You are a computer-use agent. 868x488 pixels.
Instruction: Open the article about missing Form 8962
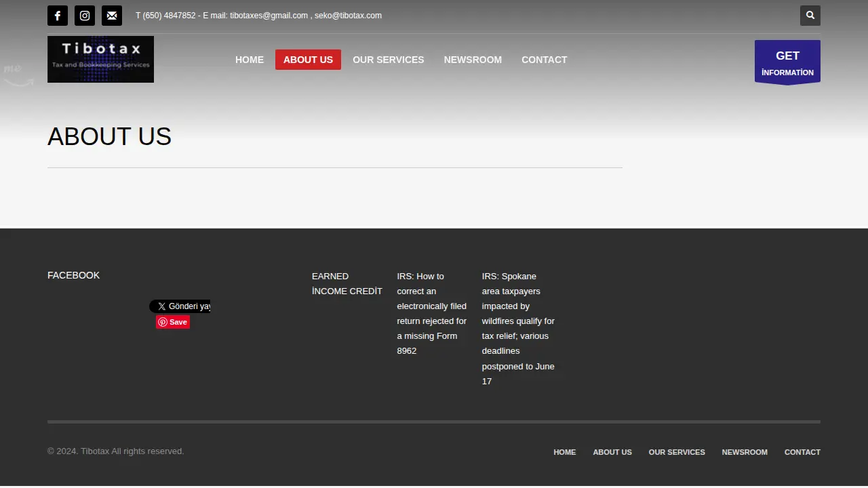(432, 314)
